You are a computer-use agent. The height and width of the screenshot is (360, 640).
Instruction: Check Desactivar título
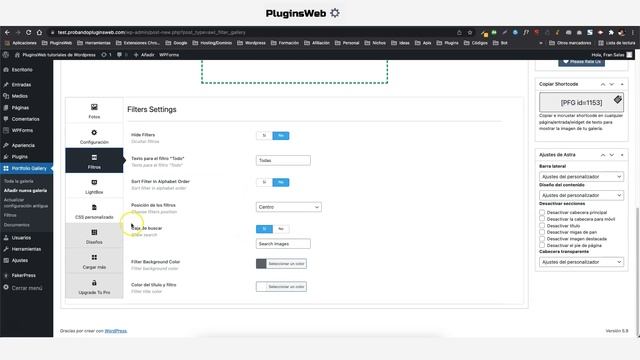click(542, 225)
